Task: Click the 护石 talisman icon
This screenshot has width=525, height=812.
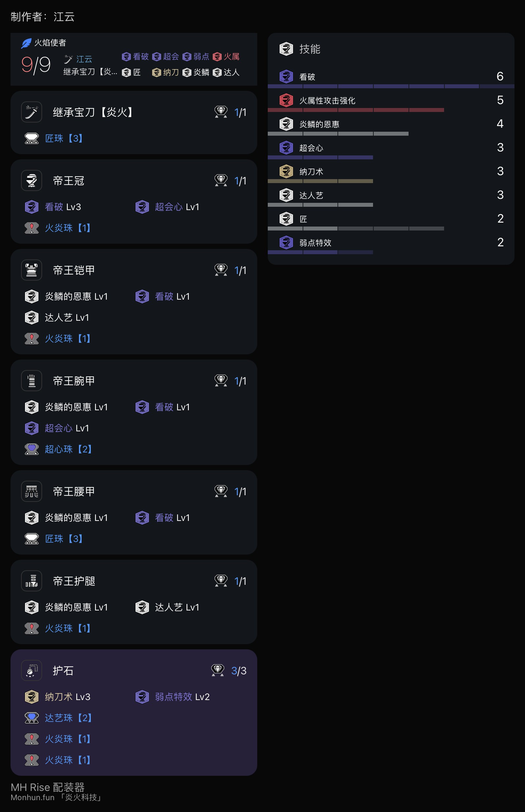Action: point(31,670)
